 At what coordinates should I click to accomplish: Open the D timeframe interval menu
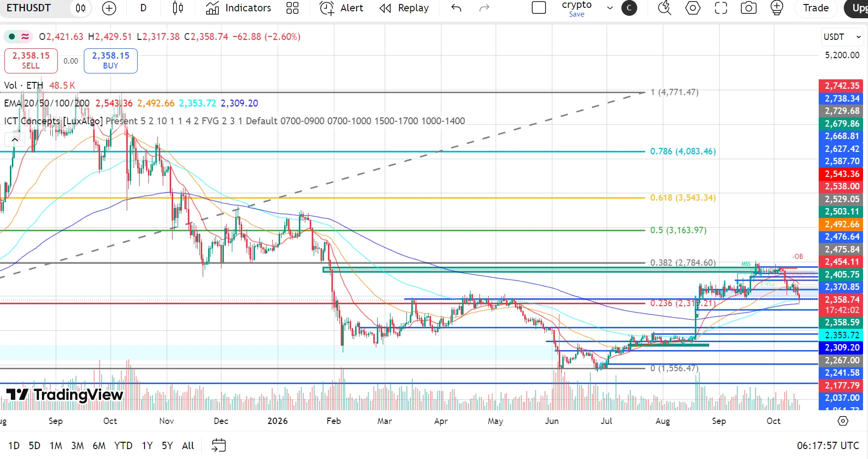coord(144,8)
